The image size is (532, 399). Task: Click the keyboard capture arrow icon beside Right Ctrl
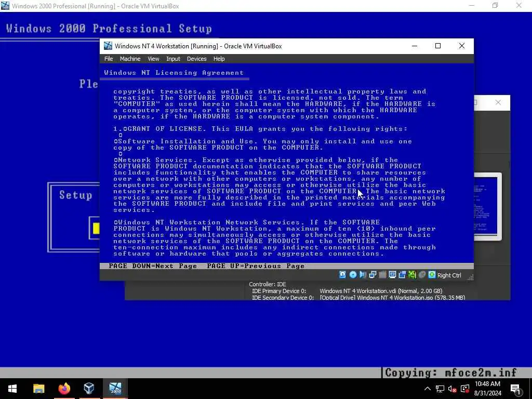[x=432, y=275]
